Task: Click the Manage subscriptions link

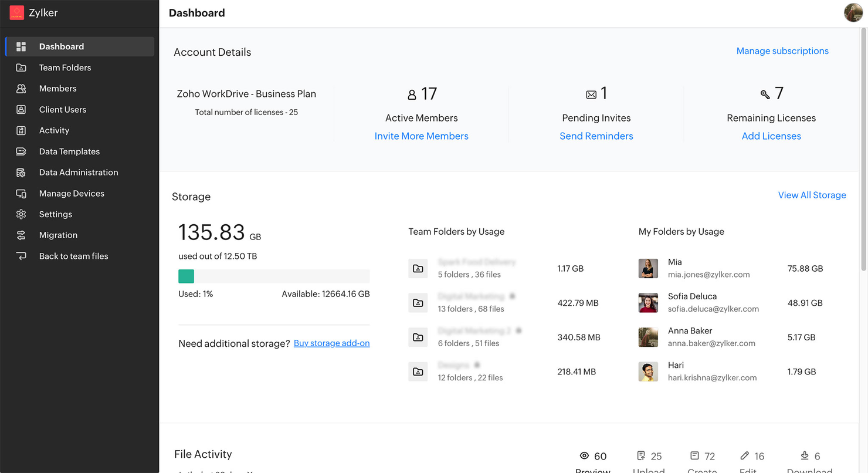Action: 782,51
